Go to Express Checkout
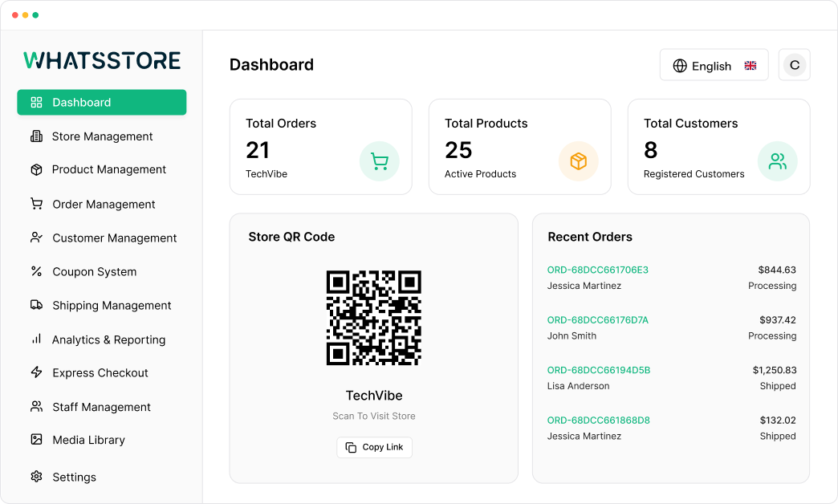Viewport: 838px width, 504px height. pyautogui.click(x=102, y=372)
